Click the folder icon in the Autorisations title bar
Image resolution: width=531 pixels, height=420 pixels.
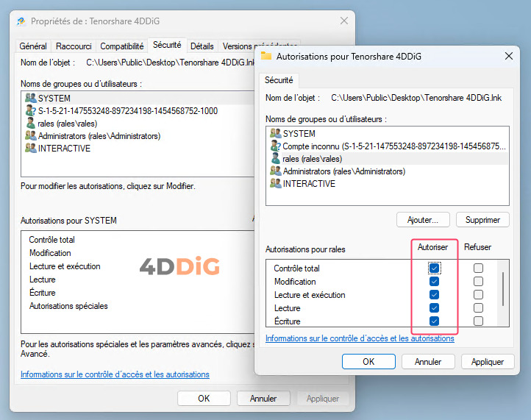266,56
